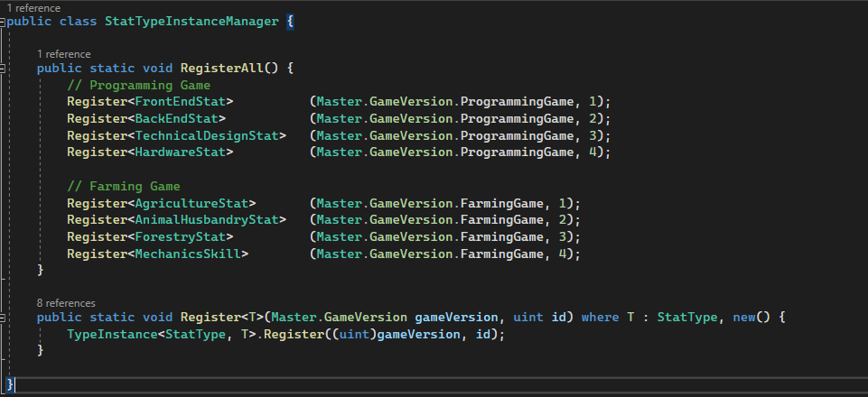This screenshot has height=397, width=868.
Task: Click ProgrammingGame on the TechnicalDesignStat line
Action: 518,135
